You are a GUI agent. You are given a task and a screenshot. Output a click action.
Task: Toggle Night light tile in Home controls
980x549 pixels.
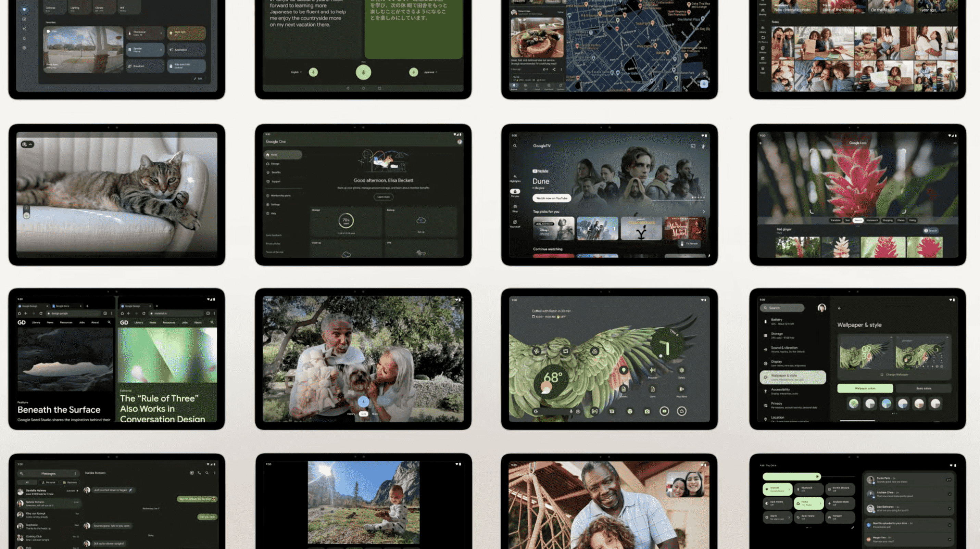(x=186, y=34)
